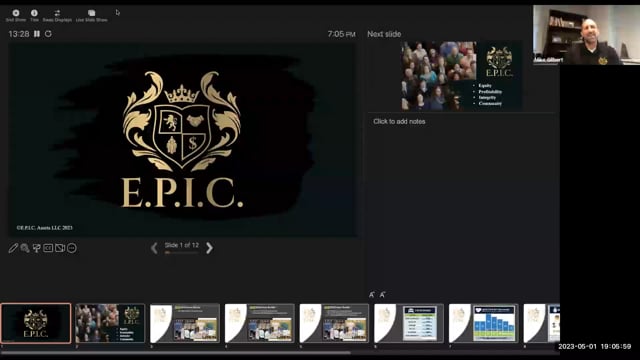Click the current slide E.P.I.C. display

pos(182,140)
